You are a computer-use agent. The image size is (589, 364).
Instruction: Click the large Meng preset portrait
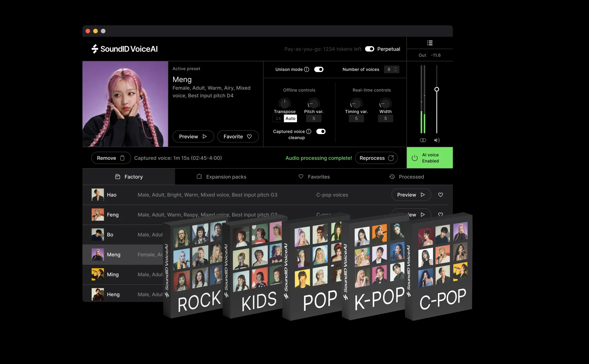tap(125, 104)
